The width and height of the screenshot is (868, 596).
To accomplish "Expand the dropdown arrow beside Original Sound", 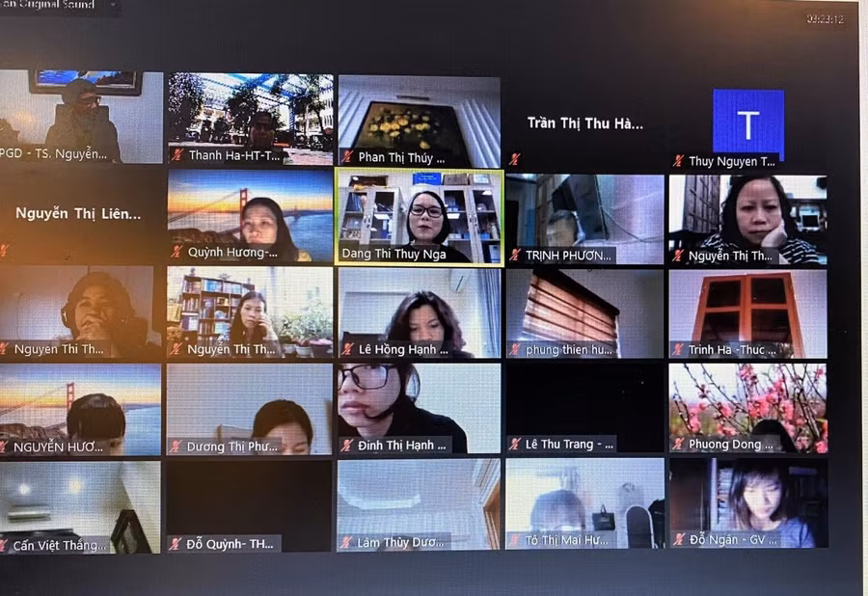I will 112,5.
